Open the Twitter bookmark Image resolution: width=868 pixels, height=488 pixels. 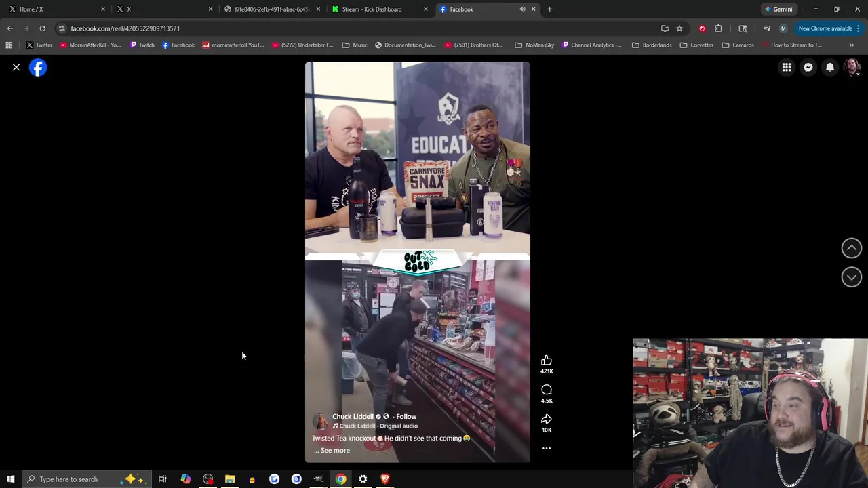point(39,45)
